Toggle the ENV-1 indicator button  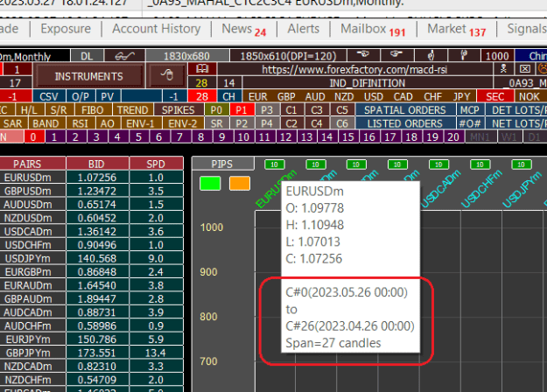pyautogui.click(x=140, y=123)
